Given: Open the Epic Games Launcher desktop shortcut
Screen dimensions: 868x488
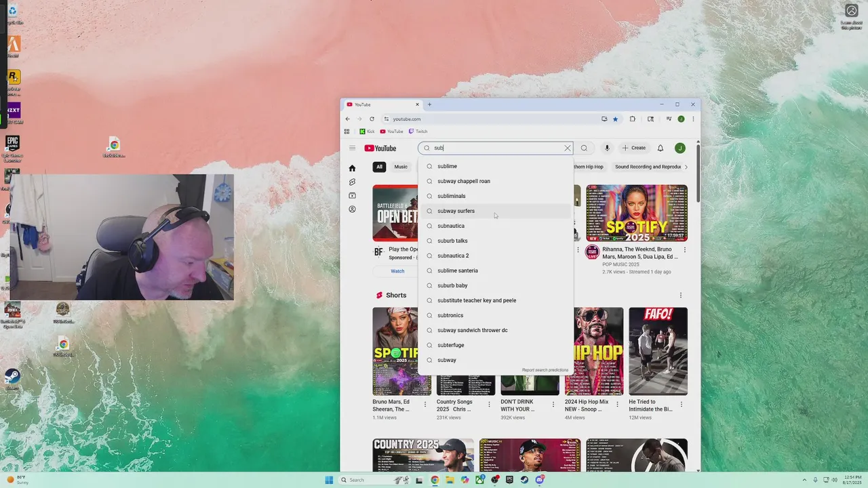Looking at the screenshot, I should point(12,149).
